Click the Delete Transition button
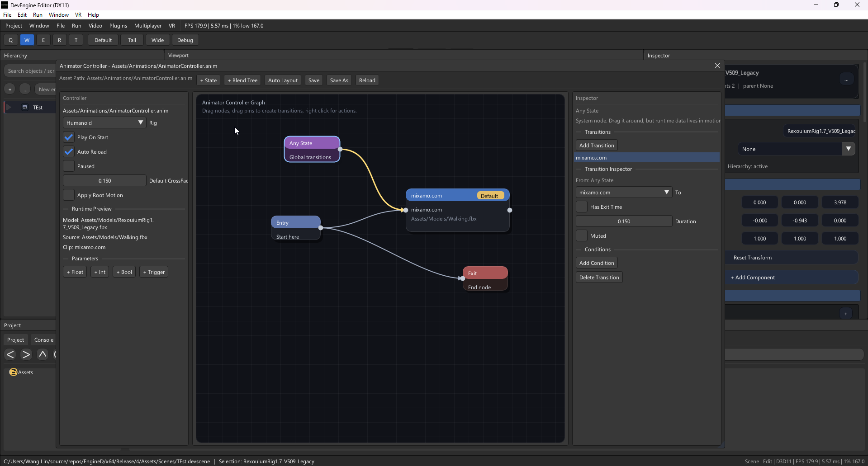 [x=599, y=278]
